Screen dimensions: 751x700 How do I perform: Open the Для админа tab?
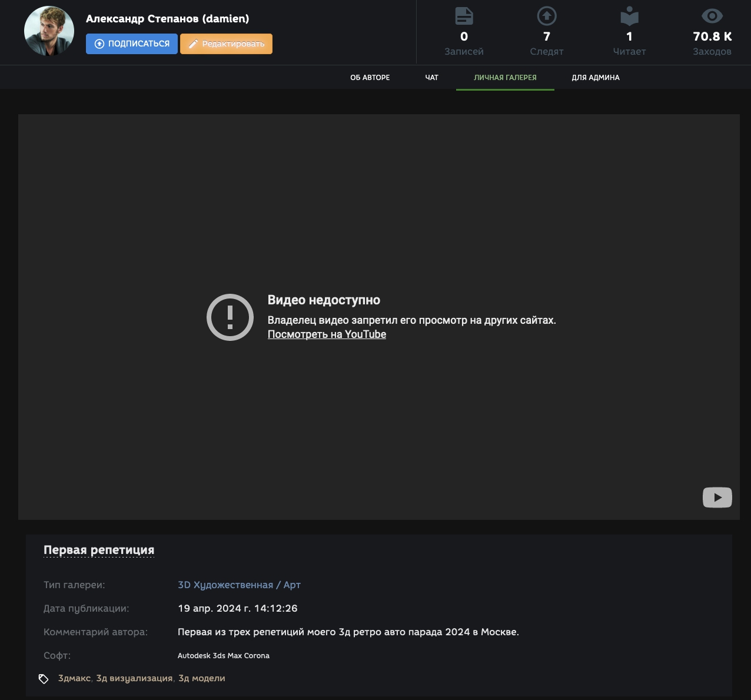click(x=595, y=78)
